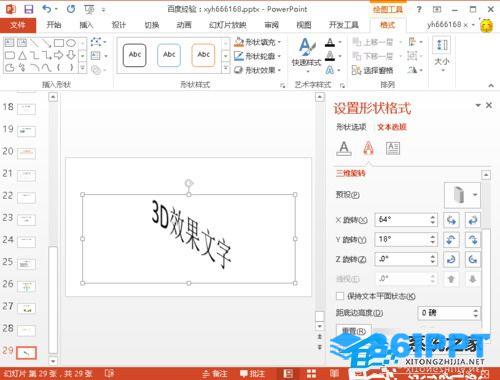
Task: Click 上移一层 bring forward
Action: pos(373,42)
